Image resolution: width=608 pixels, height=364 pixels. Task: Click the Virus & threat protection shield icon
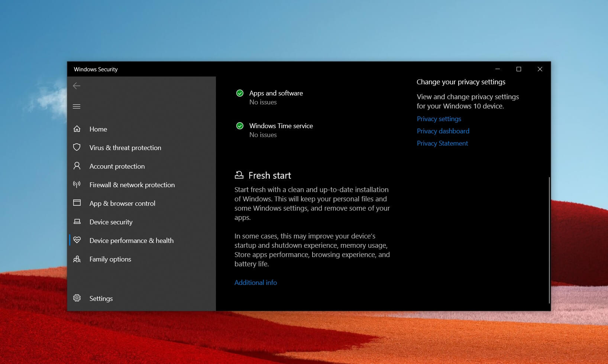[x=77, y=147]
